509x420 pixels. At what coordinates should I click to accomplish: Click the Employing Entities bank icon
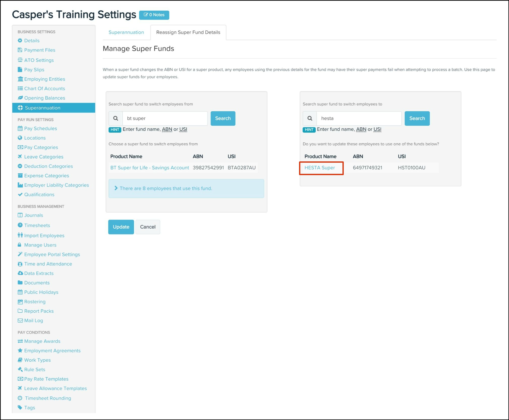pyautogui.click(x=20, y=79)
